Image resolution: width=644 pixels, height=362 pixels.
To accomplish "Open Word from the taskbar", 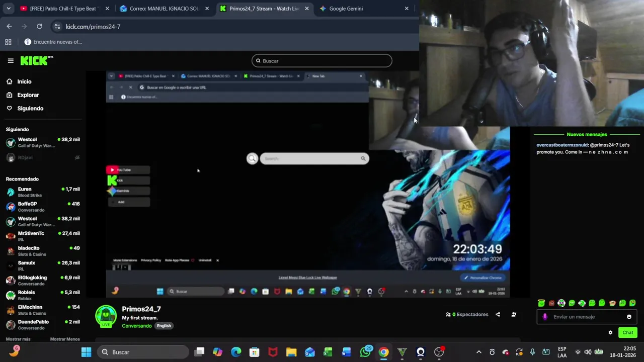I will [x=346, y=352].
